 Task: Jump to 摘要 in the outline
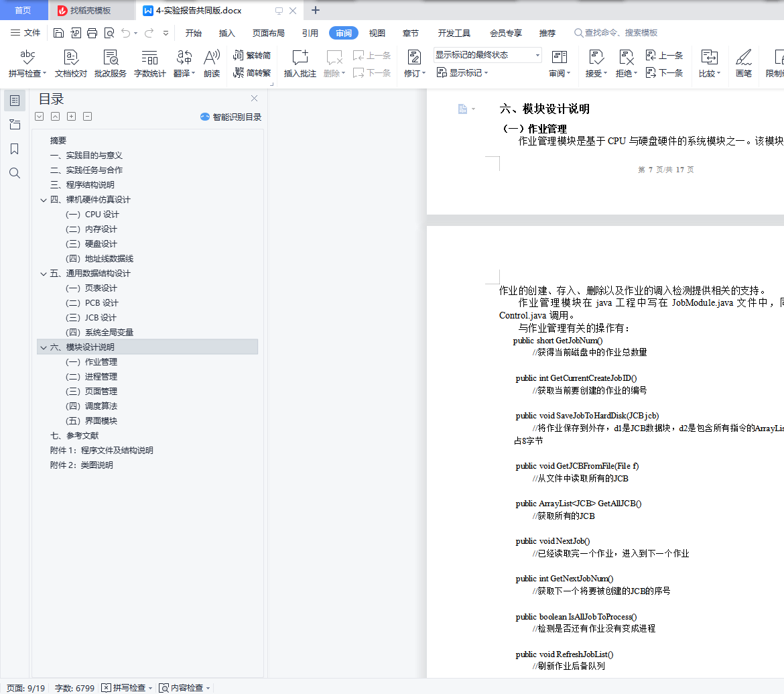(58, 141)
